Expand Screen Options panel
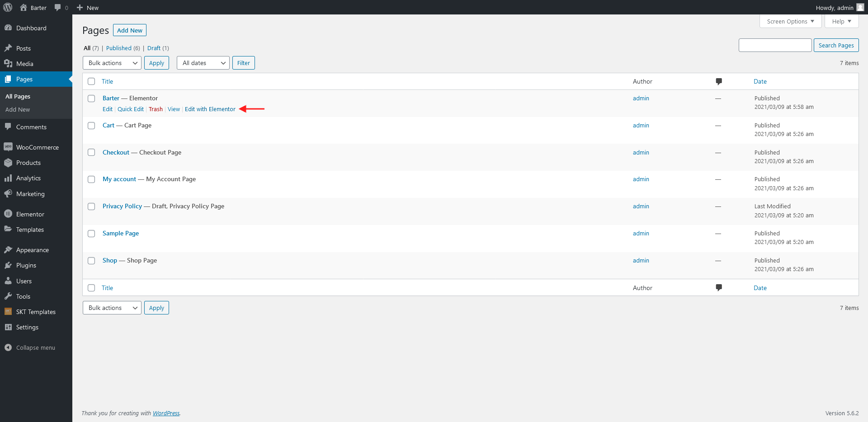Image resolution: width=868 pixels, height=422 pixels. [791, 21]
